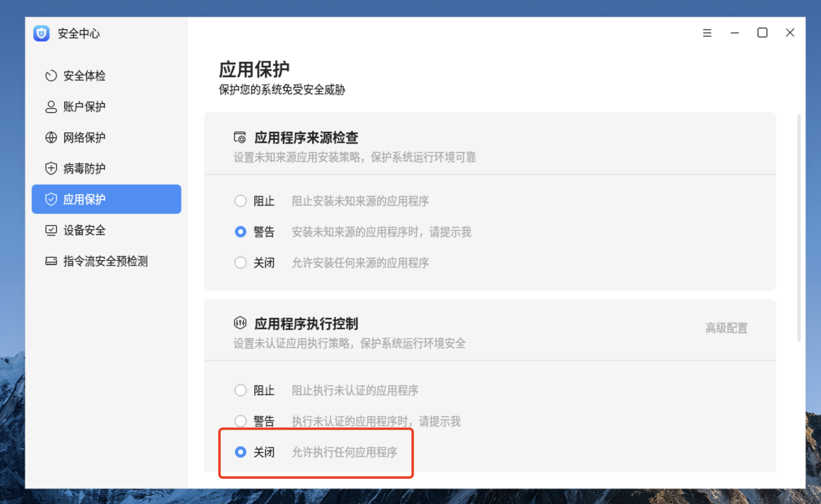Viewport: 821px width, 504px height.
Task: Open the 高级配置 link
Action: pyautogui.click(x=726, y=328)
